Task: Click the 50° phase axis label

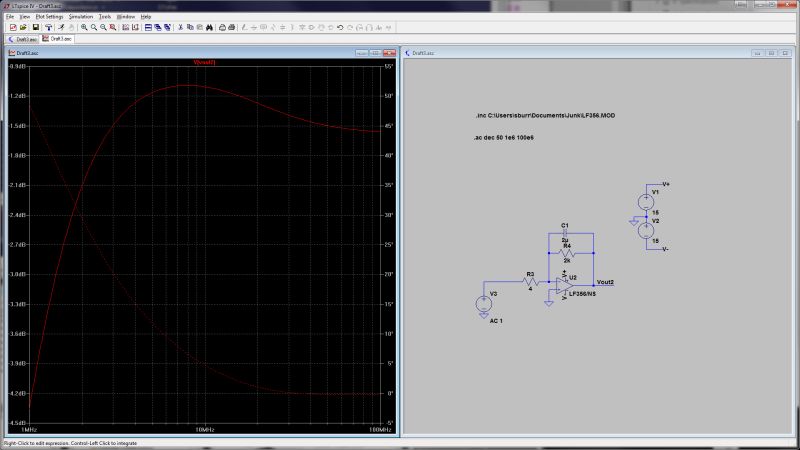Action: point(389,96)
